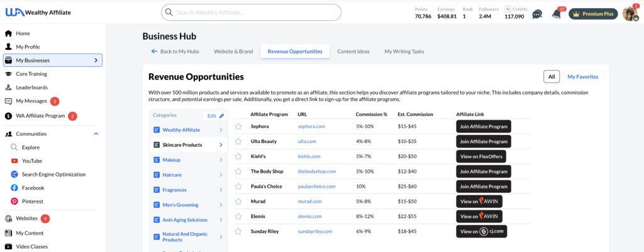Click the '$10-$35' Est. Commission value
This screenshot has height=252, width=644.
[x=407, y=141]
